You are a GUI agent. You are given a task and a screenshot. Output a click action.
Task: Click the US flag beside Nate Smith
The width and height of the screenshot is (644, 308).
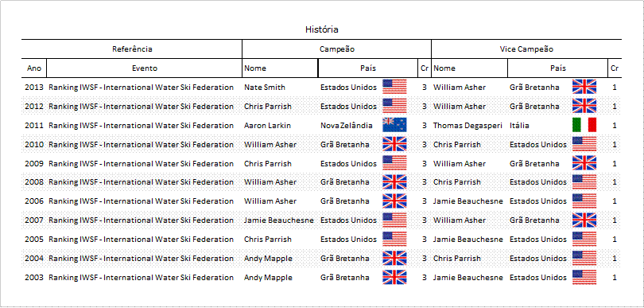coord(394,87)
